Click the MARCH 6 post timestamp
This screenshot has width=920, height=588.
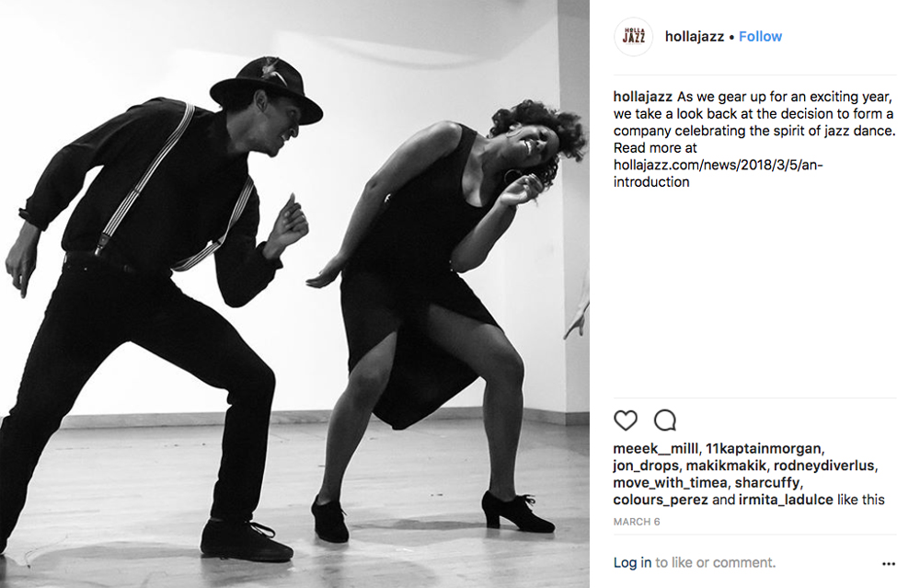[x=637, y=522]
